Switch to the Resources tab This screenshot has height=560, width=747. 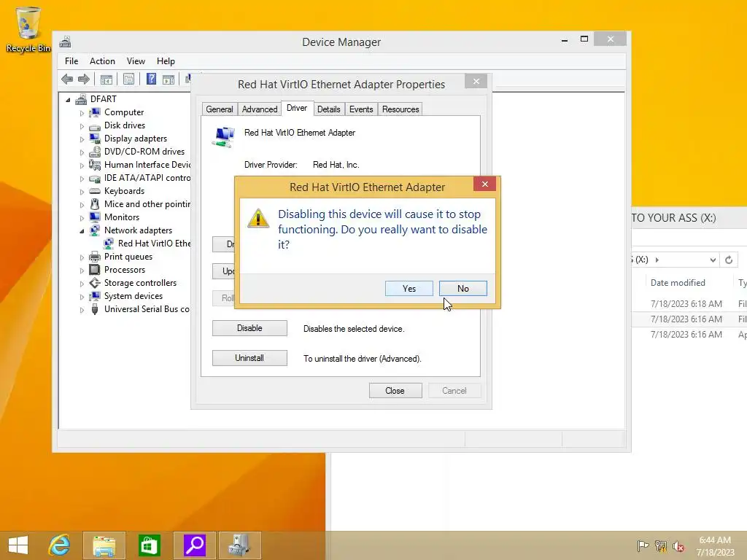[400, 109]
